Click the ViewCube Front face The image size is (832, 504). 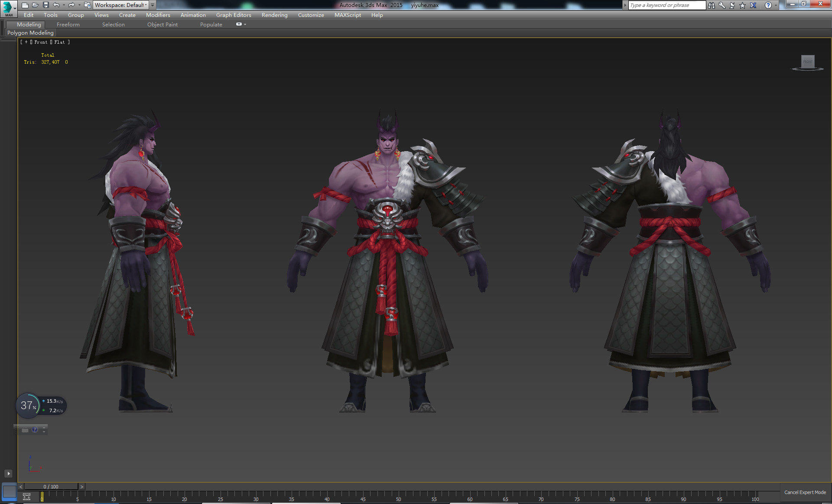pyautogui.click(x=807, y=61)
